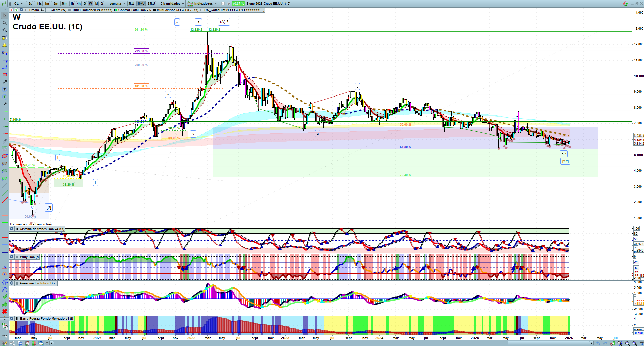
Task: Select the magnifier zoom tool
Action: coord(5,23)
